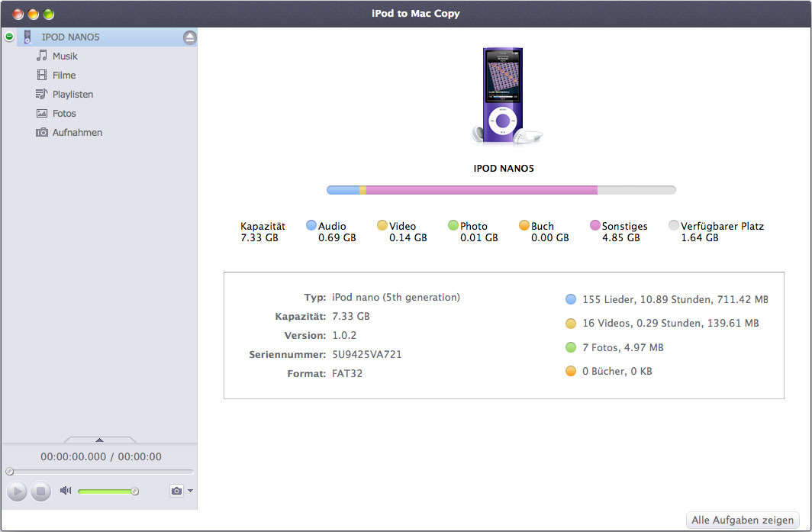
Task: Mute audio via the speaker icon
Action: 66,490
